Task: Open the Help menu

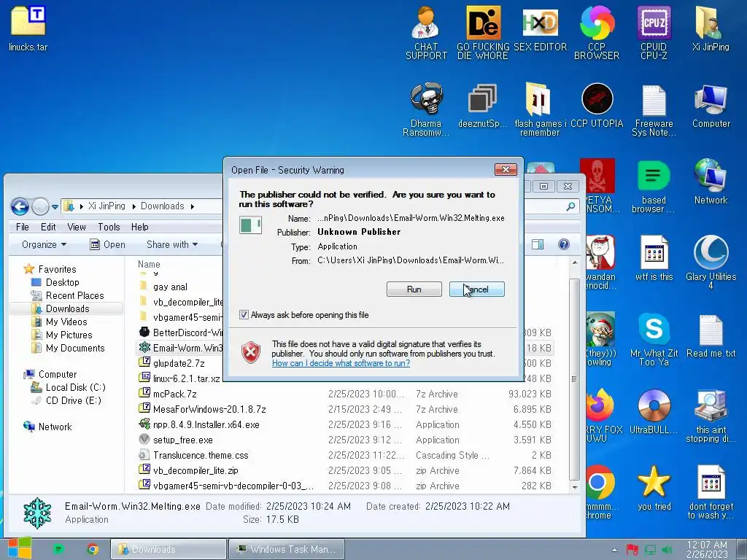Action: pyautogui.click(x=139, y=227)
